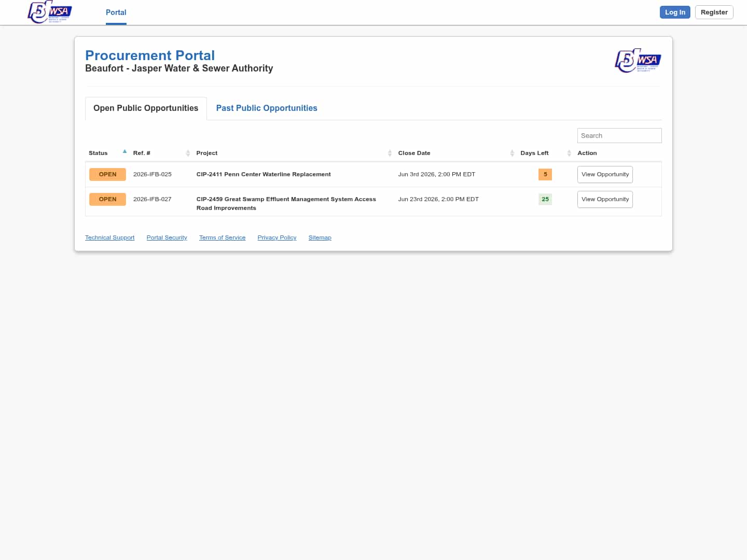Click OPEN status badge for 2026-IFB-025
Viewport: 747px width, 560px height.
point(107,175)
